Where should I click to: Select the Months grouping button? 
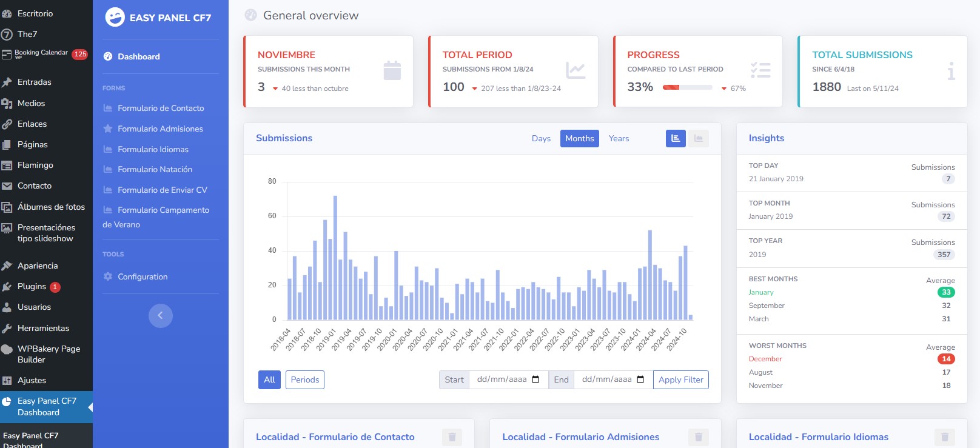(x=580, y=139)
